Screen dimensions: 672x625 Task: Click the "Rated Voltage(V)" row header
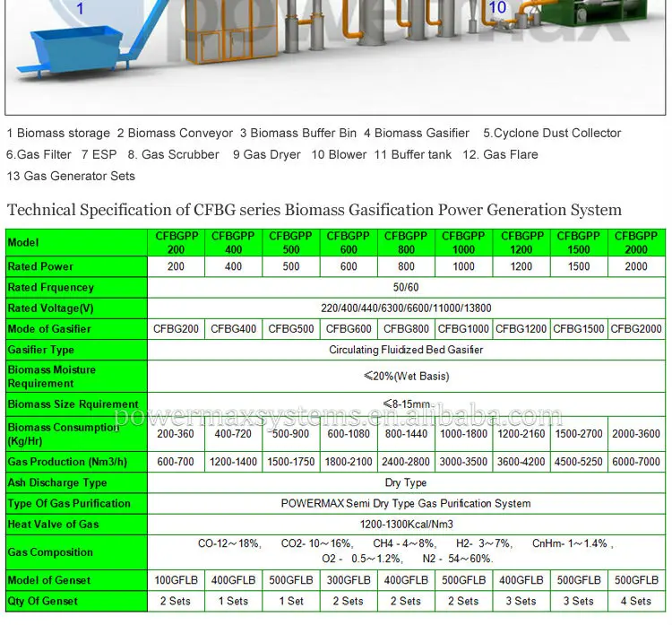76,308
